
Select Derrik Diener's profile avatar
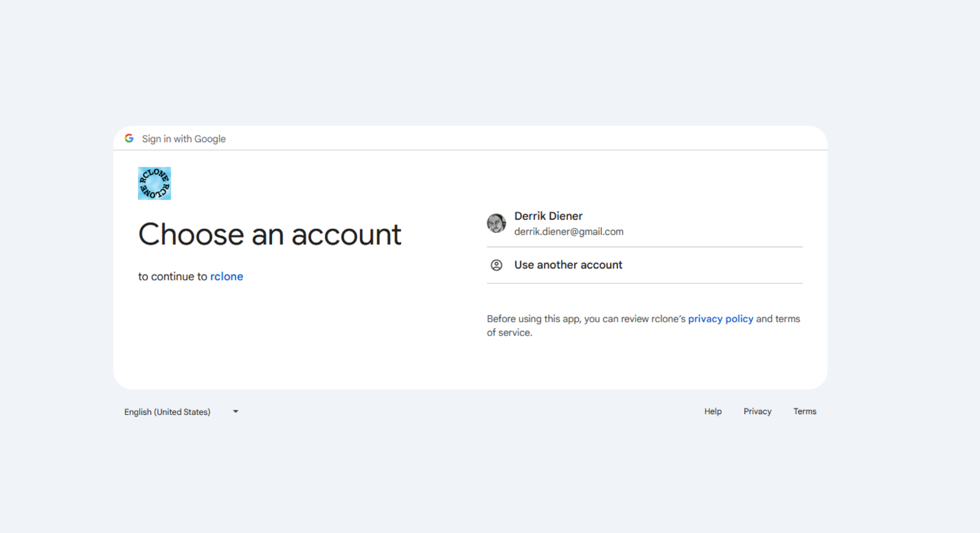pyautogui.click(x=496, y=223)
